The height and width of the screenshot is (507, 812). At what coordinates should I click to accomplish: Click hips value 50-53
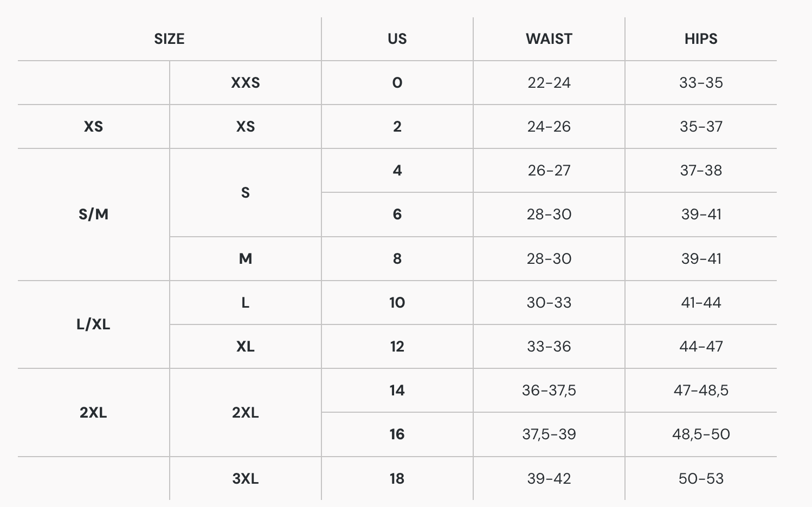pos(700,479)
